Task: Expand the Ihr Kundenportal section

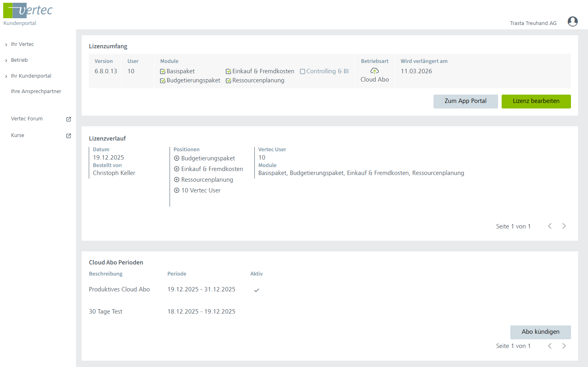Action: 31,76
